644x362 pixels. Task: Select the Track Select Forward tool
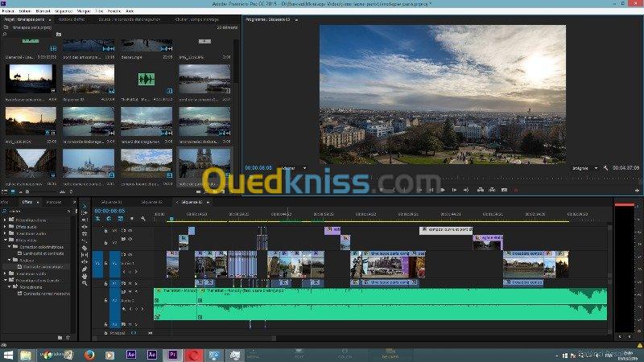(85, 212)
